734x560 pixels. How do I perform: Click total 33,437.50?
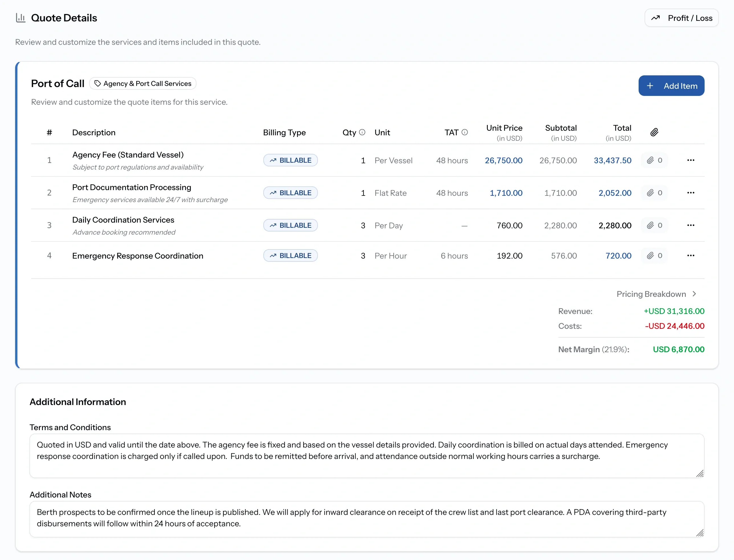(612, 160)
